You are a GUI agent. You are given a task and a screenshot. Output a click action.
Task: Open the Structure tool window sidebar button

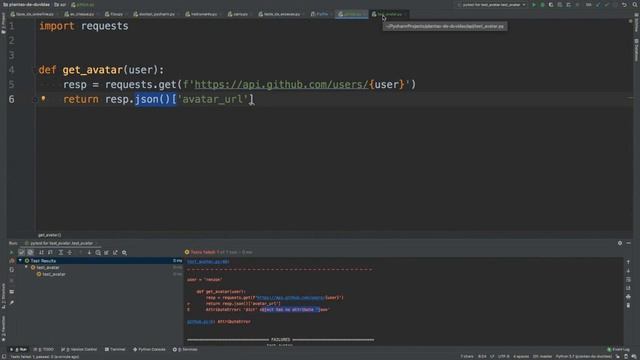pos(3,295)
